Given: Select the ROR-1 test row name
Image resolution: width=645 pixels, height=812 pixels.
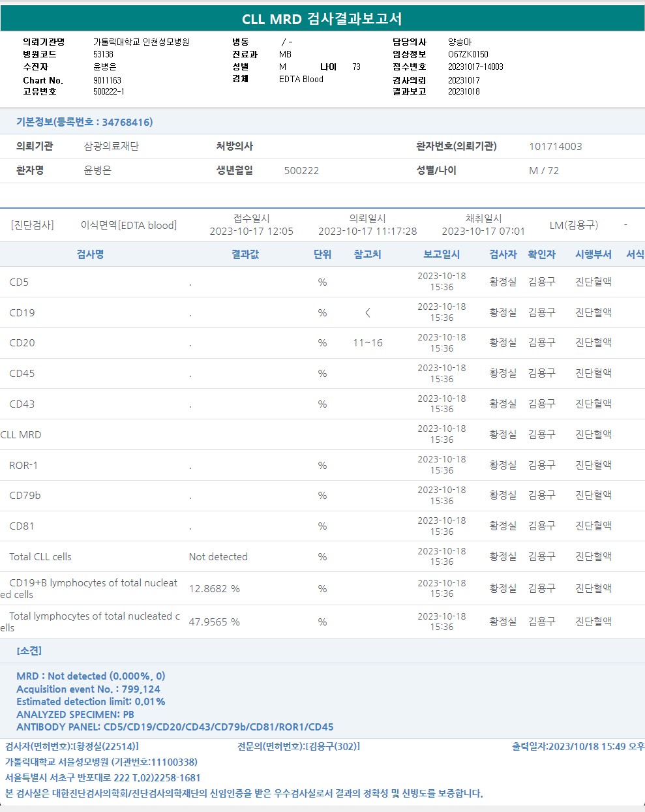Looking at the screenshot, I should (x=23, y=466).
